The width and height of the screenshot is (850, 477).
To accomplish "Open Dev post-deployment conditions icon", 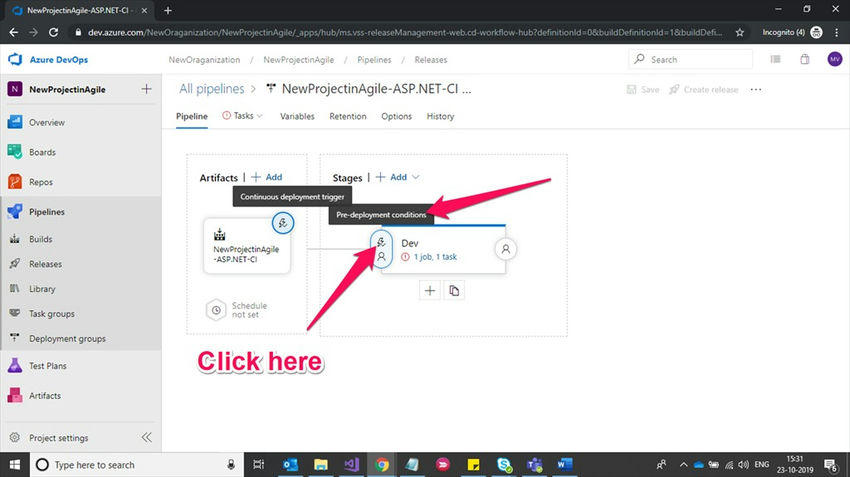I will [505, 249].
